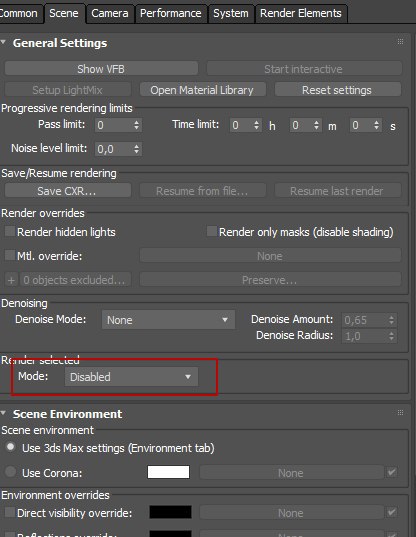416x537 pixels.
Task: Collapse the Scene Environment rollout
Action: (x=4, y=413)
